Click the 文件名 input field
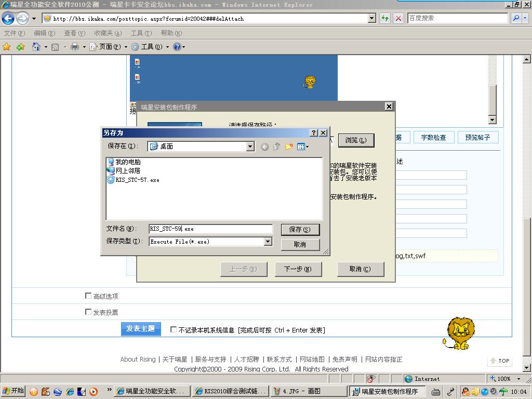The height and width of the screenshot is (399, 532). pos(210,229)
